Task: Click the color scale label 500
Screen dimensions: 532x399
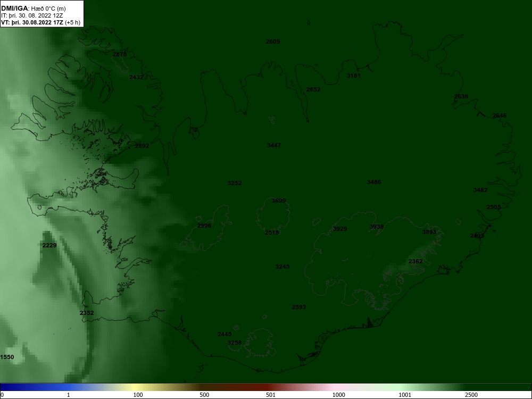Action: (205, 395)
